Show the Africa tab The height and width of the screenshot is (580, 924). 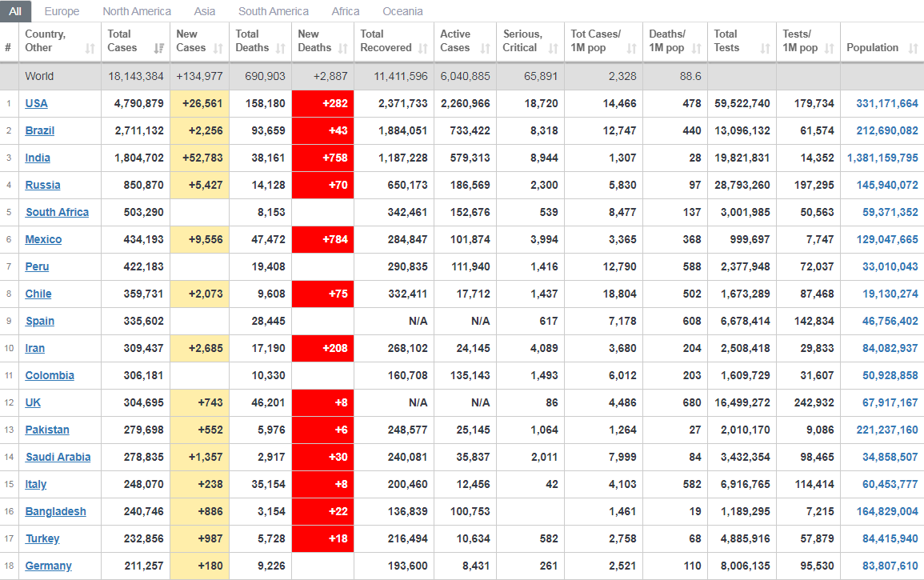pos(346,11)
